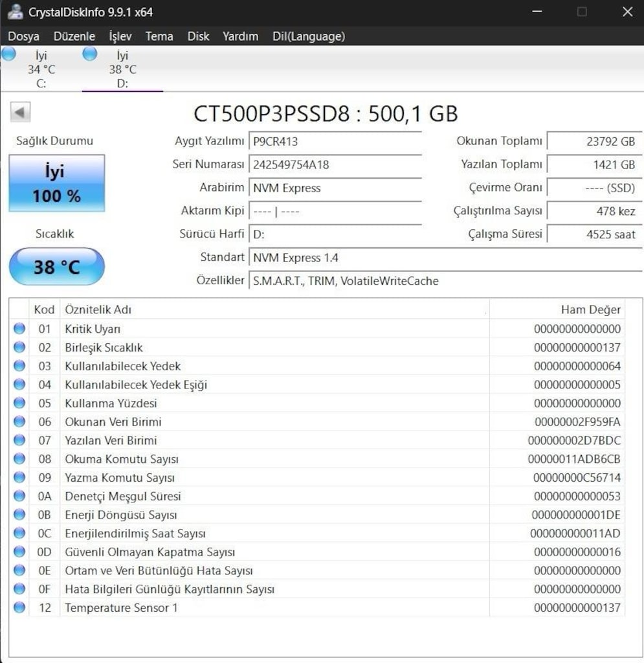This screenshot has height=663, width=644.
Task: Click the CrystalDiskInfo app icon in the title bar
Action: pyautogui.click(x=16, y=12)
